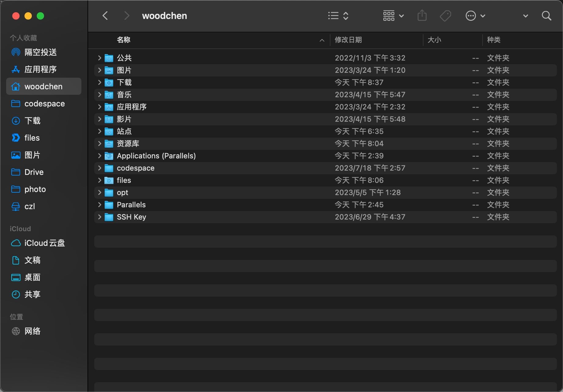Click the Share toolbar icon
The width and height of the screenshot is (563, 392).
pos(422,16)
